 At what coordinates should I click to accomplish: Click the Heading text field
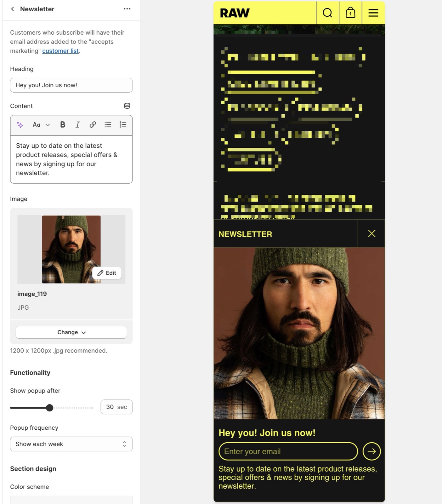[71, 85]
